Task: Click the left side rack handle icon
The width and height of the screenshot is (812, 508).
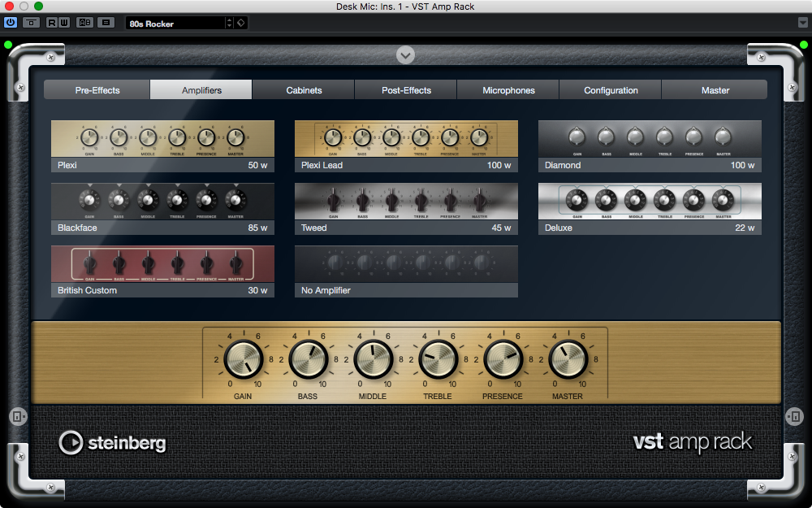Action: [x=17, y=416]
